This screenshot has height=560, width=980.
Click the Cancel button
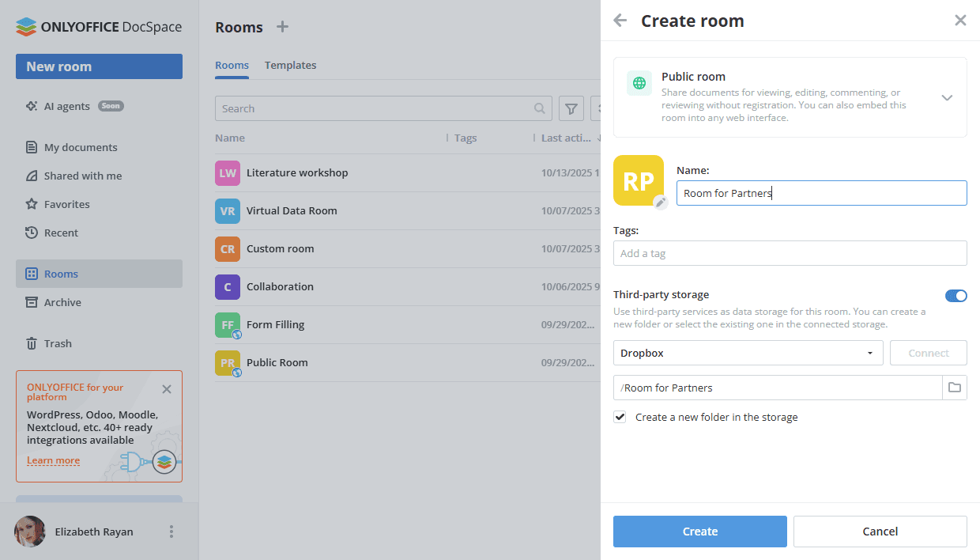(x=880, y=532)
